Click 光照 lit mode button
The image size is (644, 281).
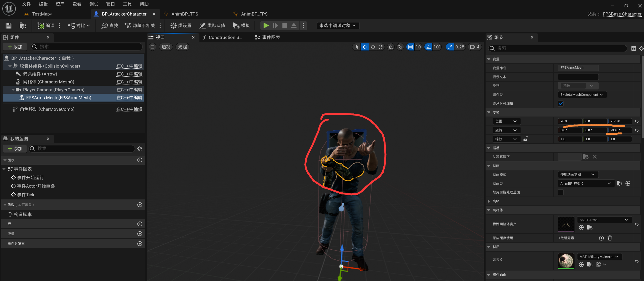[x=182, y=47]
